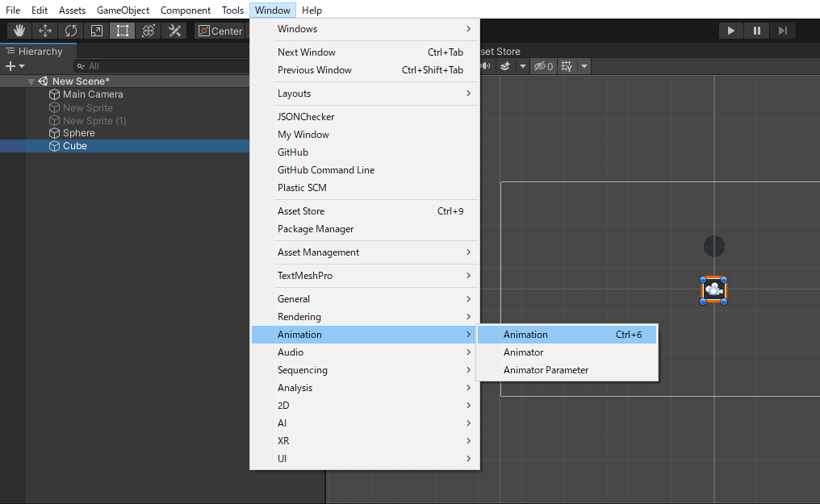Viewport: 820px width, 504px height.
Task: Open Package Manager
Action: point(365,229)
